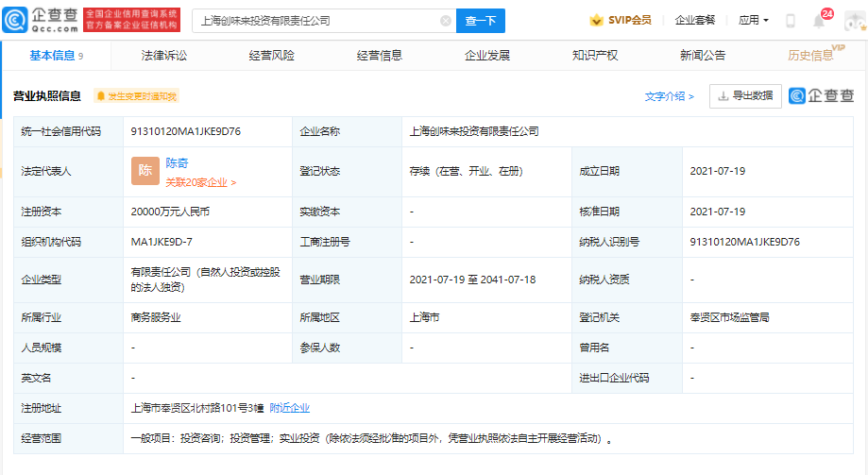Click the company name search input field

(x=316, y=21)
